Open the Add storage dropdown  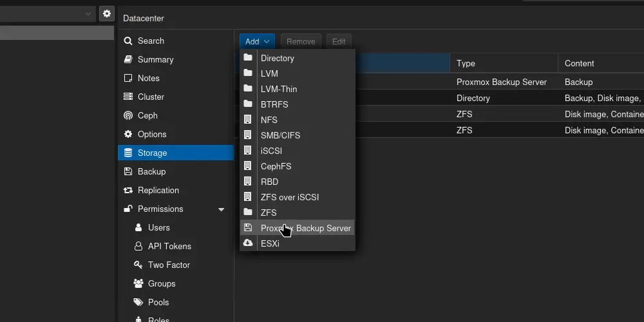[x=257, y=41]
